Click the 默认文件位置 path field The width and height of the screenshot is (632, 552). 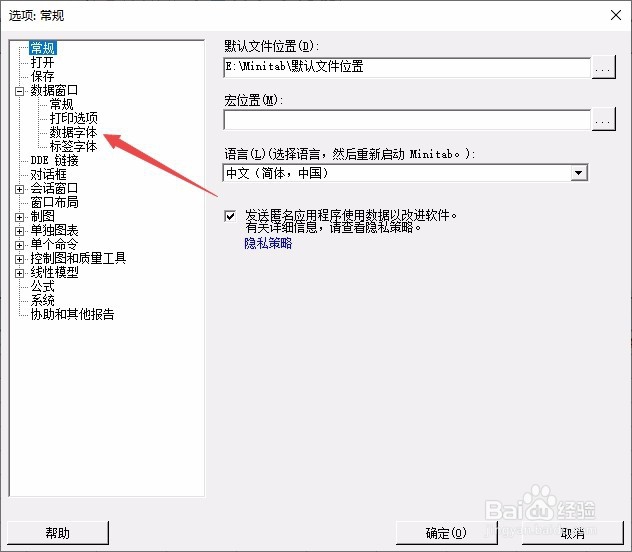tap(407, 67)
